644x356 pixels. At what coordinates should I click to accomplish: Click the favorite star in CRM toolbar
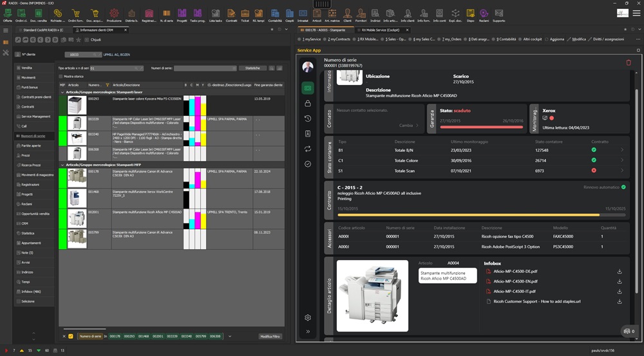tap(79, 40)
